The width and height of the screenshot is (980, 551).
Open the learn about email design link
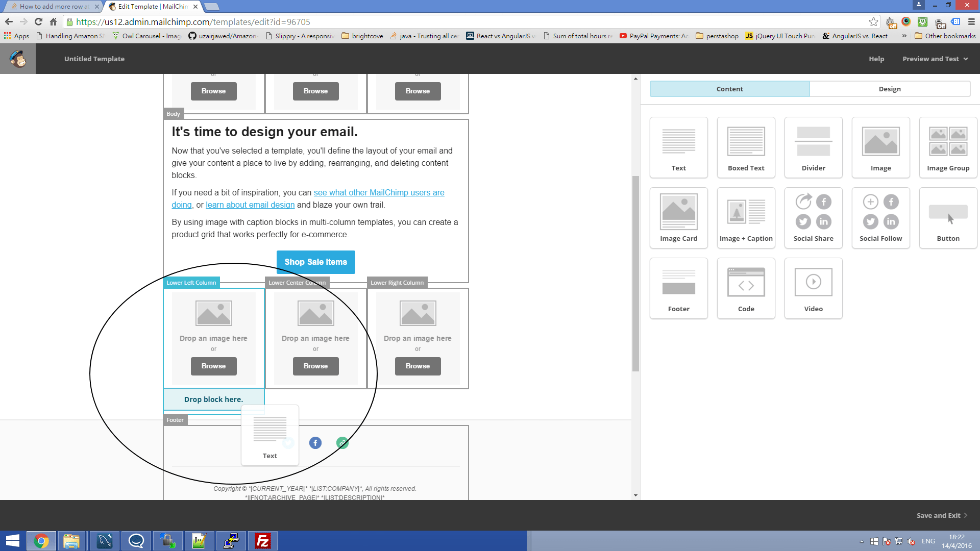250,205
